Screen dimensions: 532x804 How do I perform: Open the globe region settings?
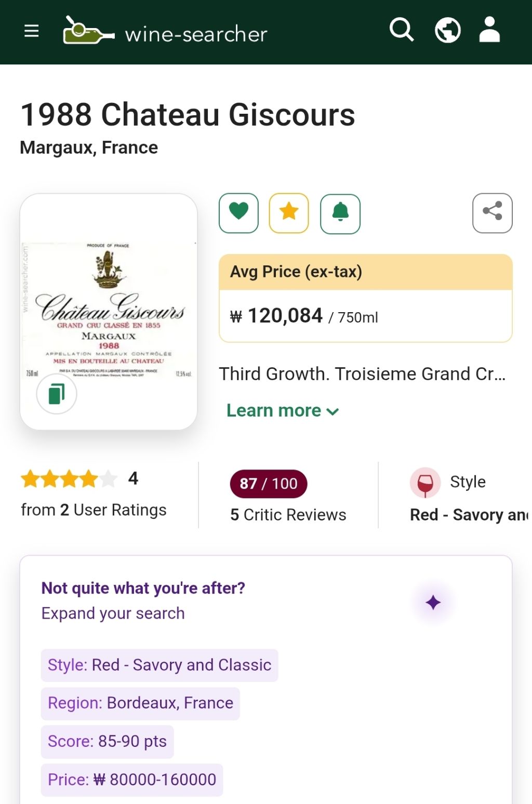[x=447, y=30]
